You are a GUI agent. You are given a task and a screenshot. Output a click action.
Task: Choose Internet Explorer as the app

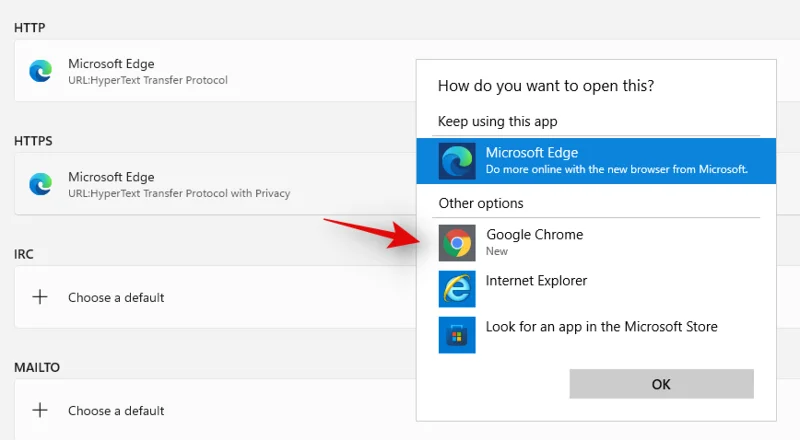596,289
